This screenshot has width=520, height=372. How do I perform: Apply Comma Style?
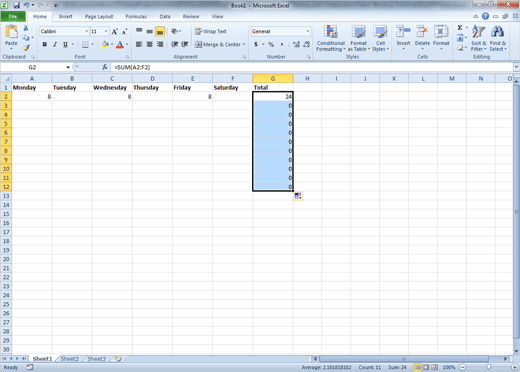(x=282, y=44)
